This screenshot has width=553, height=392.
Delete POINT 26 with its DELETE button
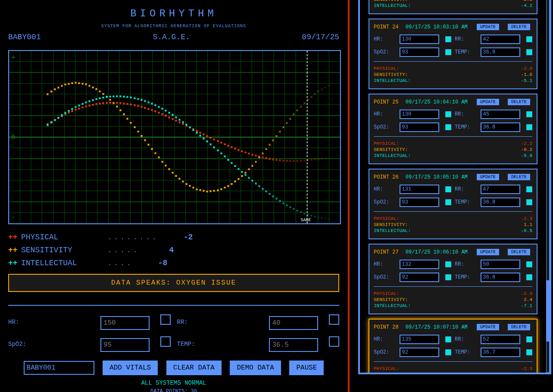pyautogui.click(x=519, y=177)
